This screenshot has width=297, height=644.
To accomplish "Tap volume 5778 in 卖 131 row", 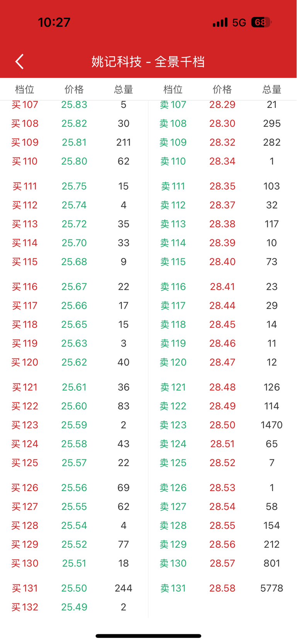I will [272, 588].
